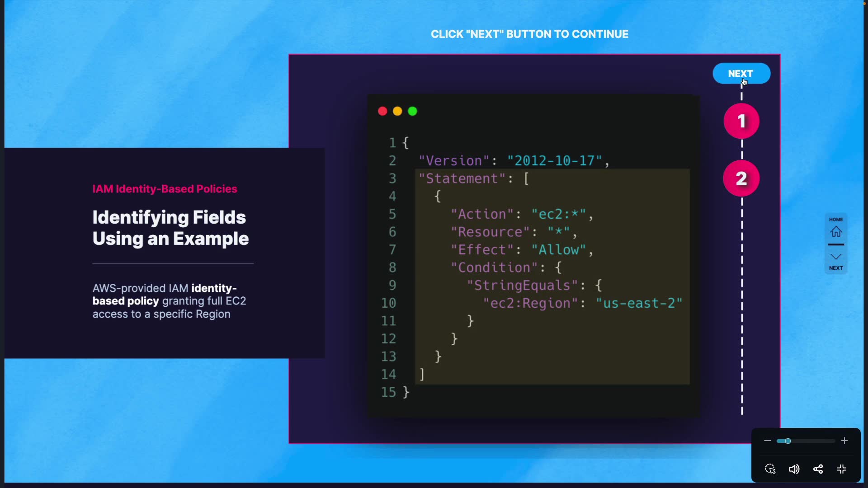Image resolution: width=868 pixels, height=488 pixels.
Task: Click the "Version" line in policy code
Action: click(513, 161)
